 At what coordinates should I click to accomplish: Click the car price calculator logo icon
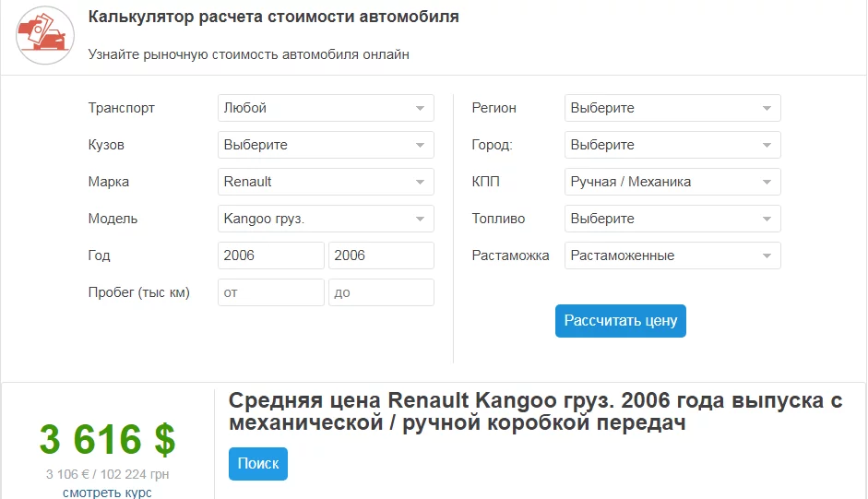(x=45, y=36)
